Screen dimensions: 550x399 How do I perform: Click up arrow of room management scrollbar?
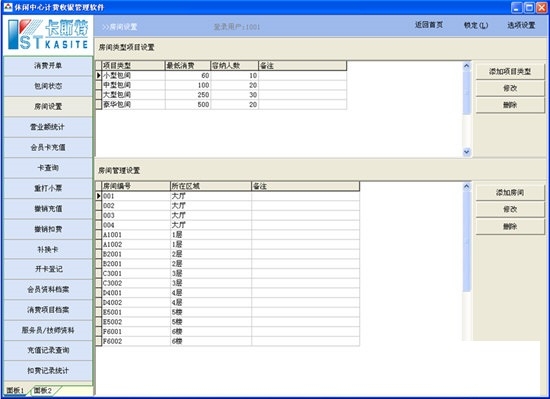[x=467, y=187]
